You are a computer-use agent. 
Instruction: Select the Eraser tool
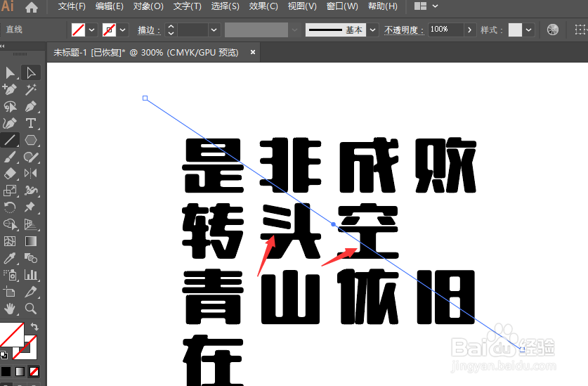pyautogui.click(x=10, y=174)
